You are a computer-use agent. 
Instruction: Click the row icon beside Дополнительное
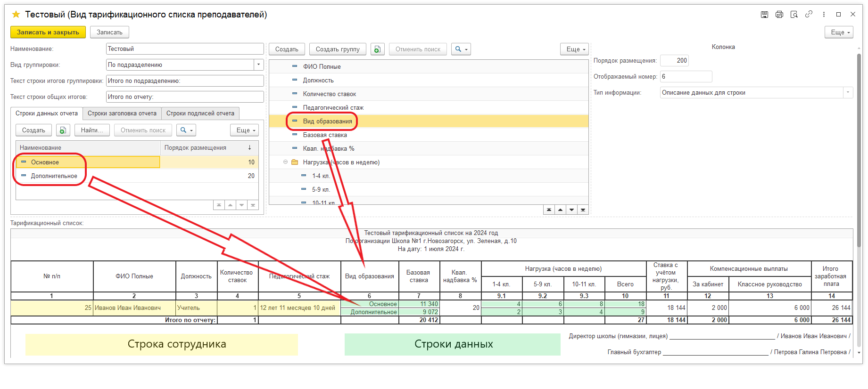[24, 176]
